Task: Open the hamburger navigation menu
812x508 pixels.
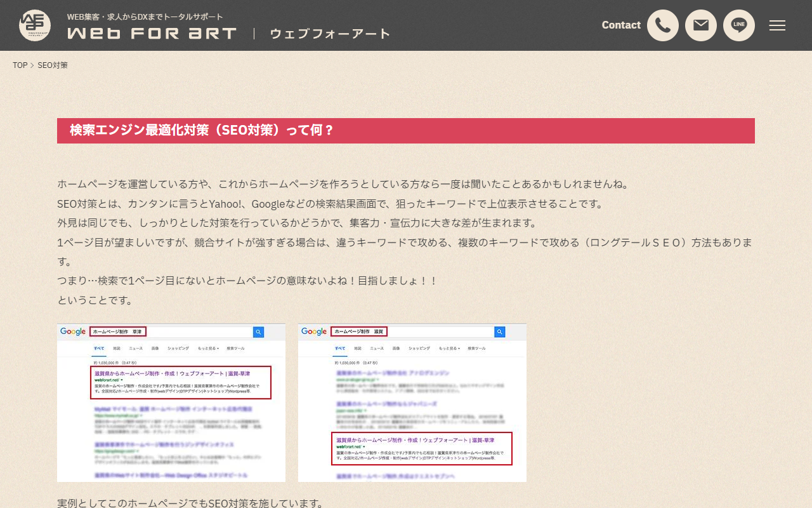Action: point(777,25)
